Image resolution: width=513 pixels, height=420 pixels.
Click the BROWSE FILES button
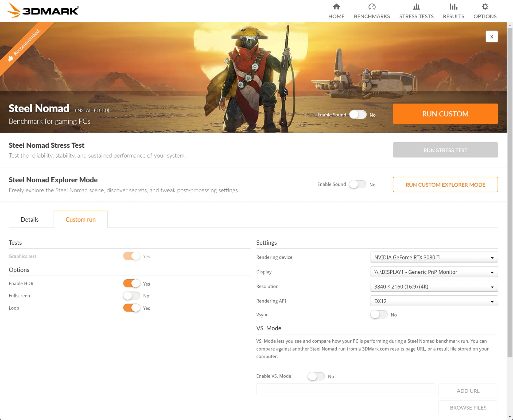coord(468,407)
